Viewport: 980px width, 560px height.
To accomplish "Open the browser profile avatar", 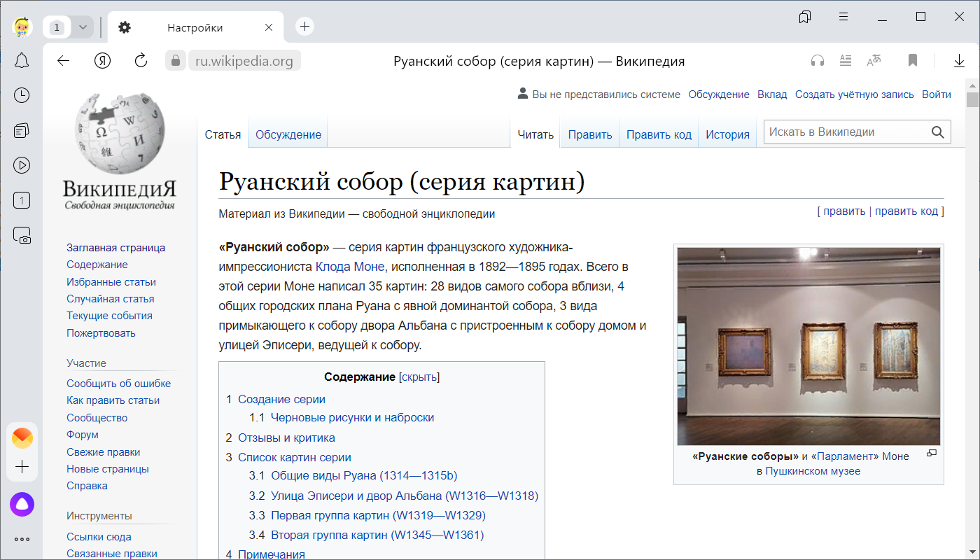I will tap(22, 27).
